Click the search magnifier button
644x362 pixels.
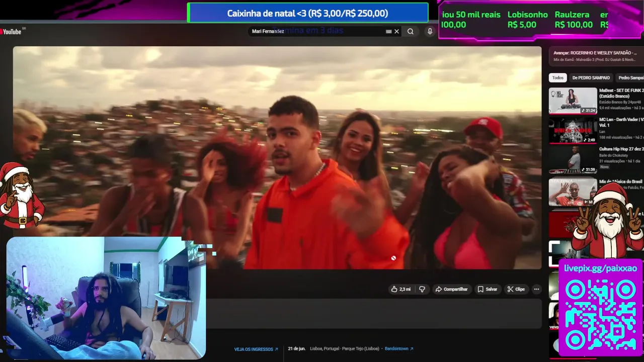[x=411, y=31]
